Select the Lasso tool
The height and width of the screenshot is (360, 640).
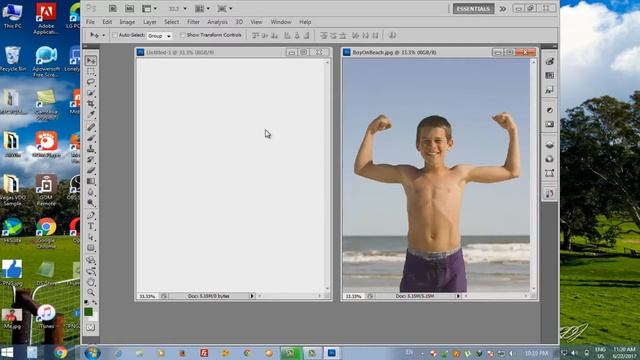coord(91,82)
